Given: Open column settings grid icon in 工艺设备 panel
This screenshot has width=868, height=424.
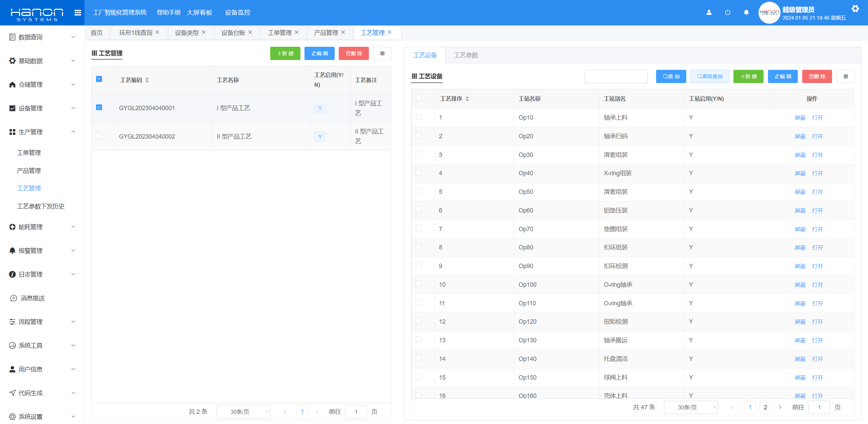Looking at the screenshot, I should coord(845,76).
